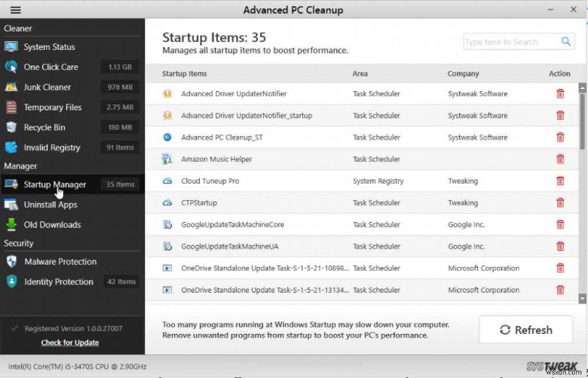This screenshot has height=378, width=588.
Task: Click the Check for Update link
Action: (x=70, y=343)
